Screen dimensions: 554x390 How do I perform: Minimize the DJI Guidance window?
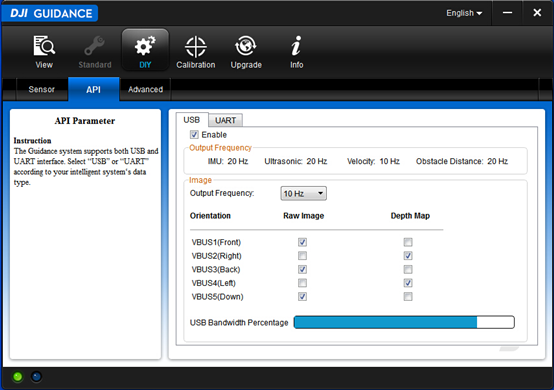[508, 13]
